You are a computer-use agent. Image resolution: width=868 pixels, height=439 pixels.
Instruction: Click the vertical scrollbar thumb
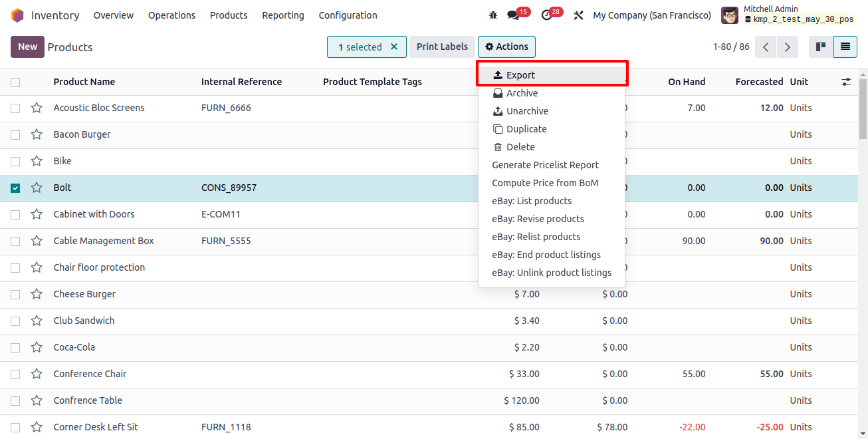point(863,109)
